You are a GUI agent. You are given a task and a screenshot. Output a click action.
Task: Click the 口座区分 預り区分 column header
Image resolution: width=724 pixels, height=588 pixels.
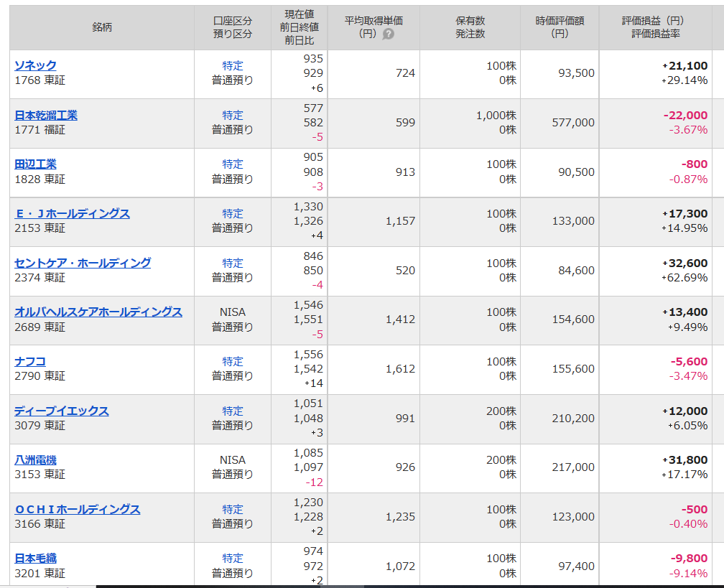233,27
